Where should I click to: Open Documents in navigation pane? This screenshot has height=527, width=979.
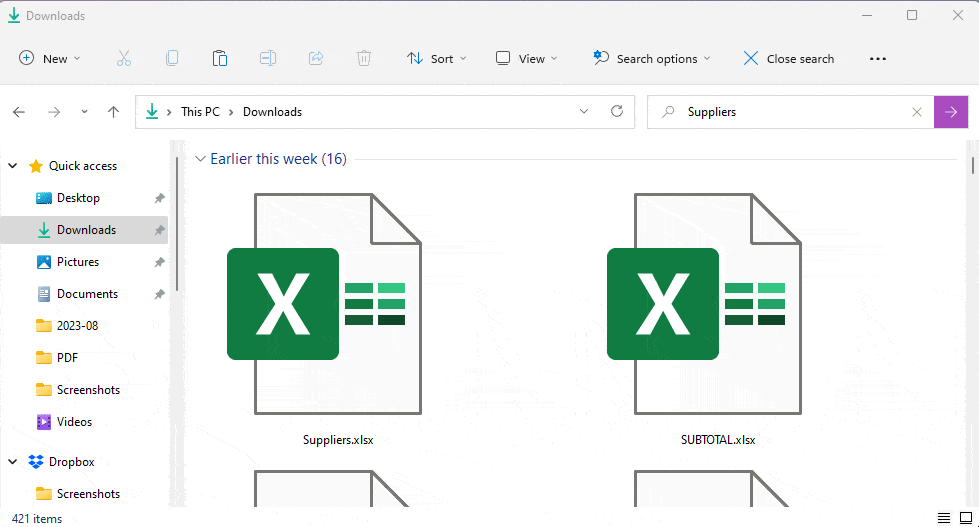(x=87, y=293)
